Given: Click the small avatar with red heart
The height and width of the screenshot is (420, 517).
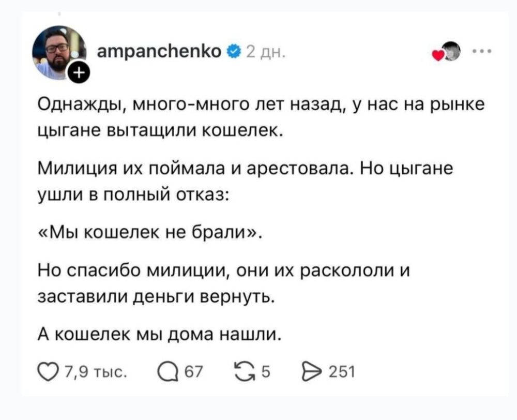Looking at the screenshot, I should pos(447,52).
